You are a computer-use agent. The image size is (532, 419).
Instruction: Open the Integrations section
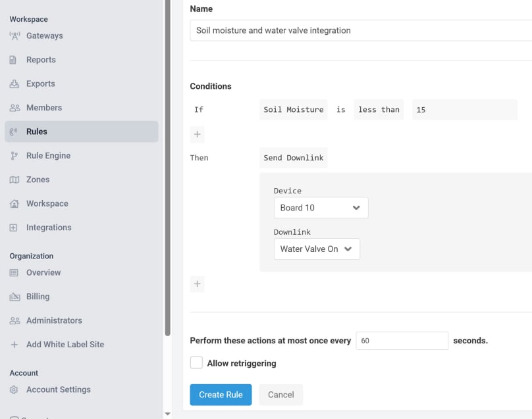point(82,228)
